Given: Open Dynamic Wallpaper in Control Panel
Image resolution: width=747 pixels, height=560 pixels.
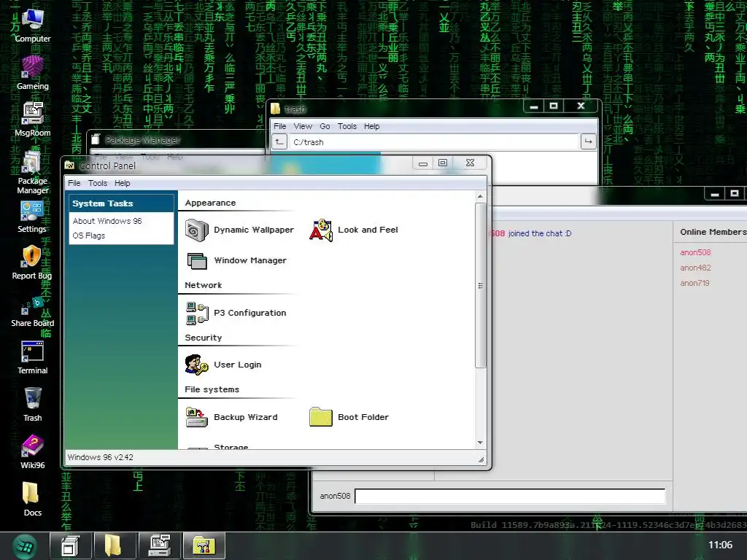Looking at the screenshot, I should 239,230.
